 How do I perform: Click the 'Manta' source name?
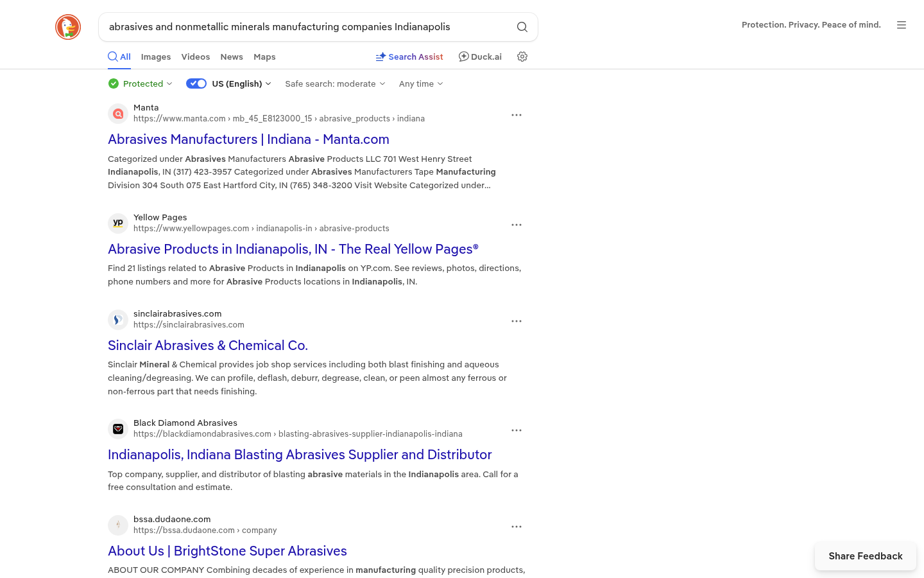point(146,108)
